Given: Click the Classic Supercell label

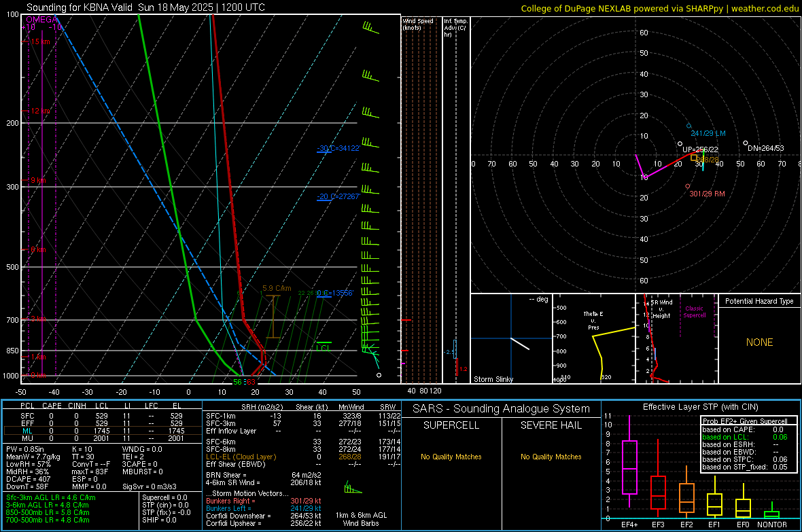Looking at the screenshot, I should [x=694, y=312].
